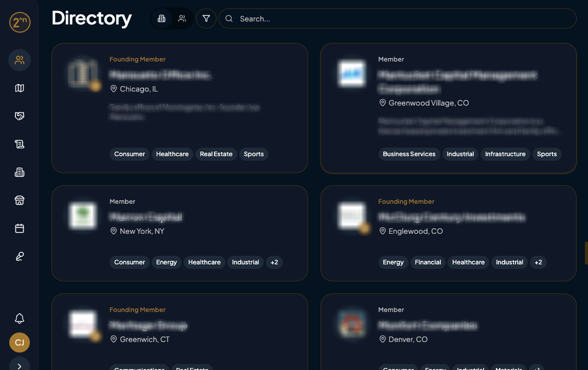Open the filter options button

(x=206, y=18)
